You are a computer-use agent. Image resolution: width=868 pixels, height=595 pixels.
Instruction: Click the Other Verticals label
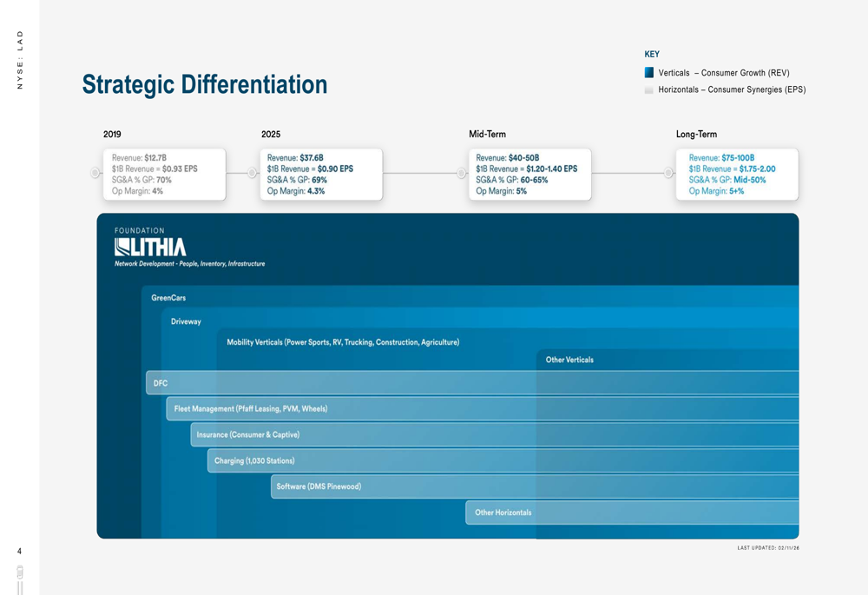coord(569,360)
